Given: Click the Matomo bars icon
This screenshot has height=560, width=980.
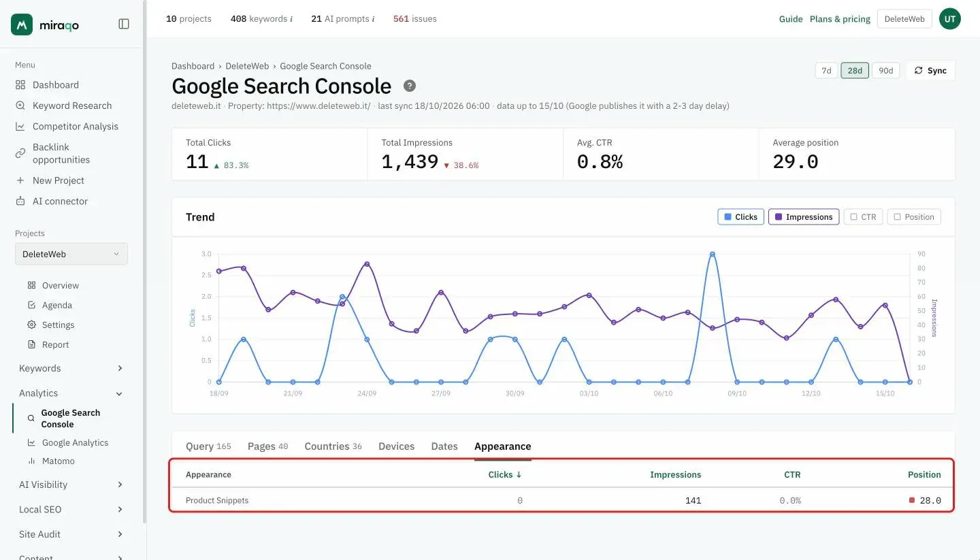Looking at the screenshot, I should [x=31, y=461].
